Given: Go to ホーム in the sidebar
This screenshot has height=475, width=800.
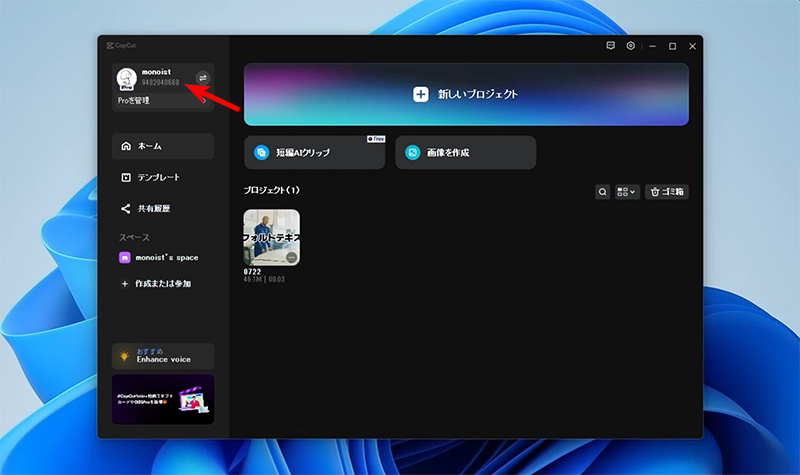Looking at the screenshot, I should pos(163,146).
